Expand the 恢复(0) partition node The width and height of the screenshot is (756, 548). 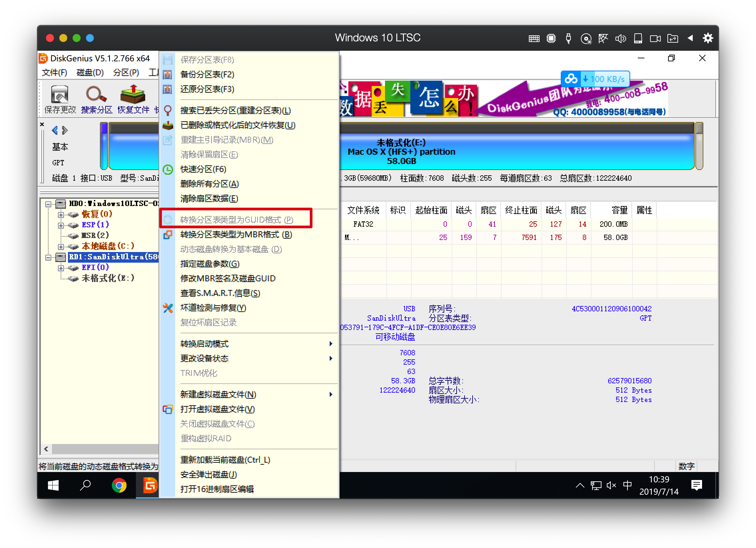tap(61, 215)
